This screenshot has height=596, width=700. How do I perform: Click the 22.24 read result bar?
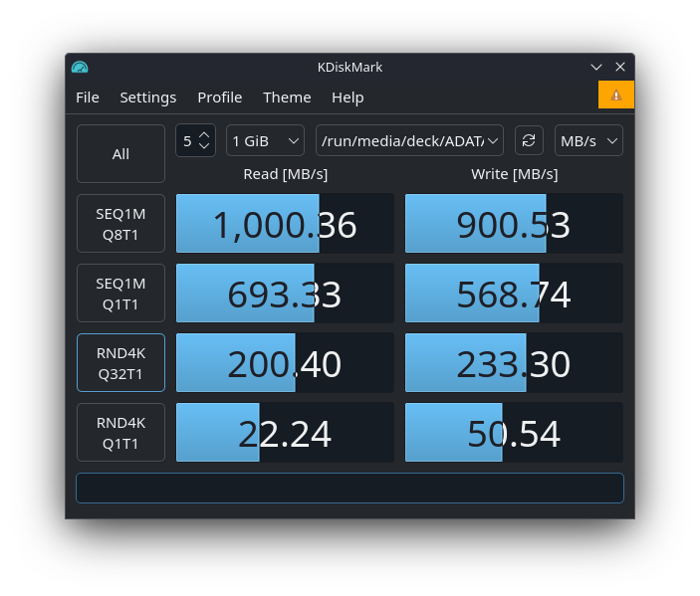285,432
